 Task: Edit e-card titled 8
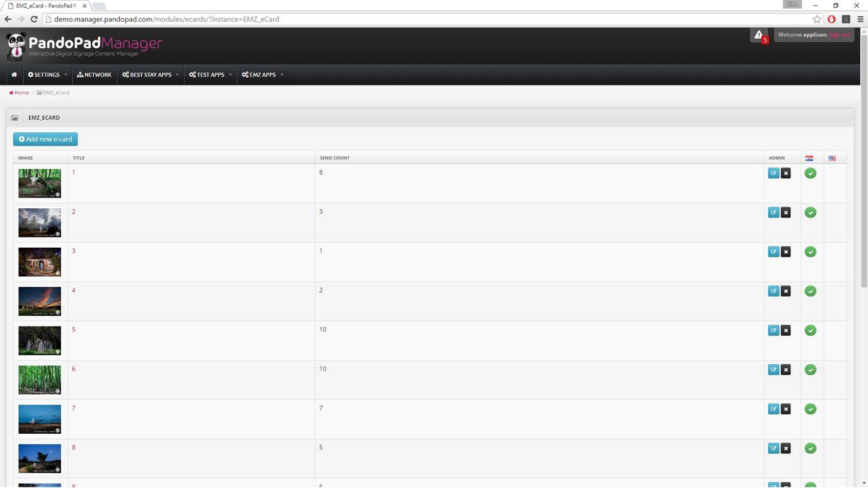click(774, 448)
